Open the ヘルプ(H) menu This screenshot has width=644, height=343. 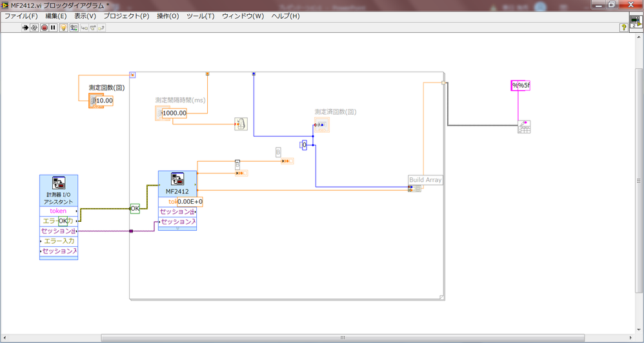[x=285, y=16]
